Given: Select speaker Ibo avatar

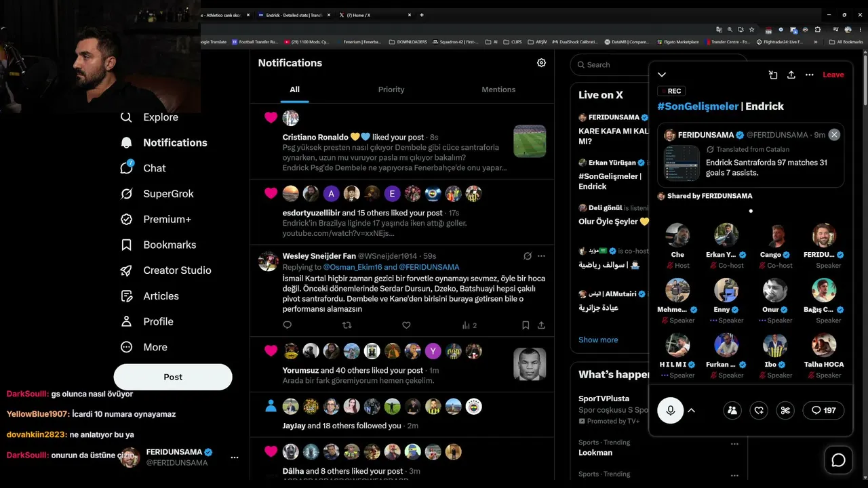Looking at the screenshot, I should click(775, 345).
